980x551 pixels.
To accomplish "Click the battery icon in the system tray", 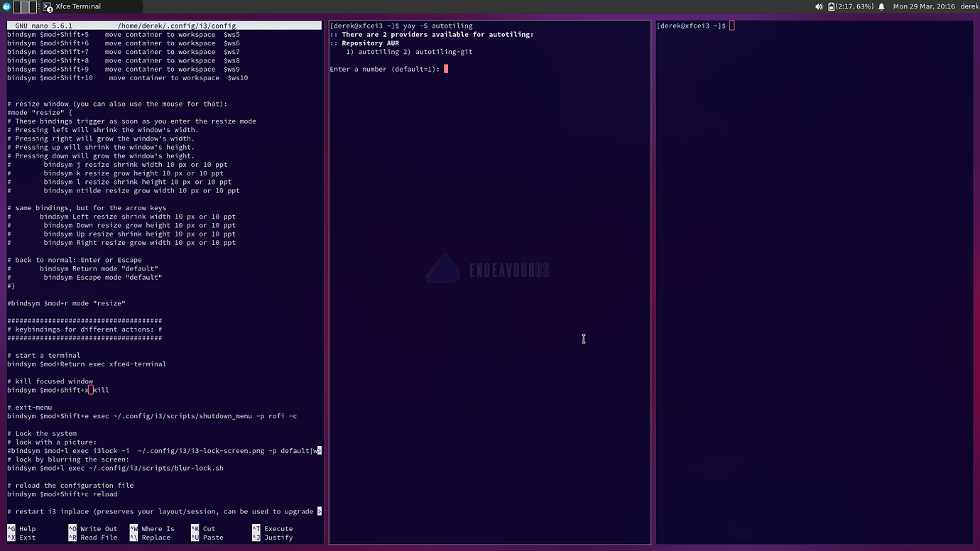I will 832,6.
